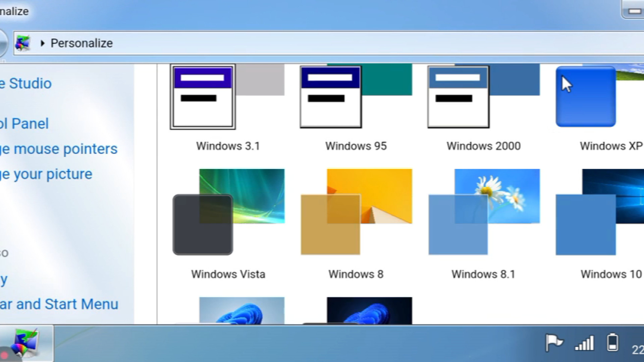The image size is (644, 362).
Task: Select the Windows XP theme thumbnail
Action: point(600,96)
